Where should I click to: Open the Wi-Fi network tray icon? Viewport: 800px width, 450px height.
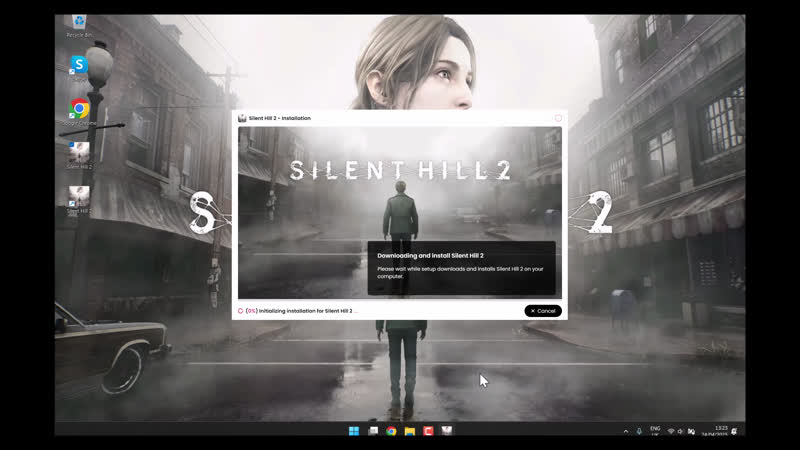coord(671,432)
